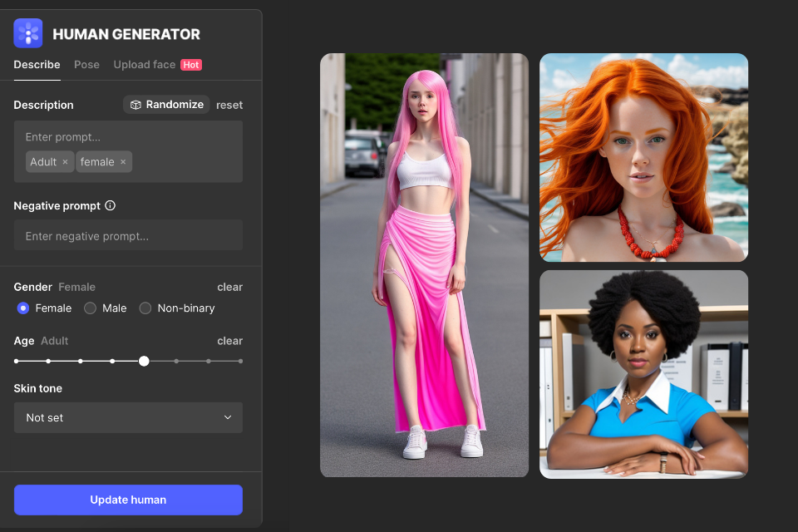
Task: Select the Non-binary radio button
Action: 145,308
